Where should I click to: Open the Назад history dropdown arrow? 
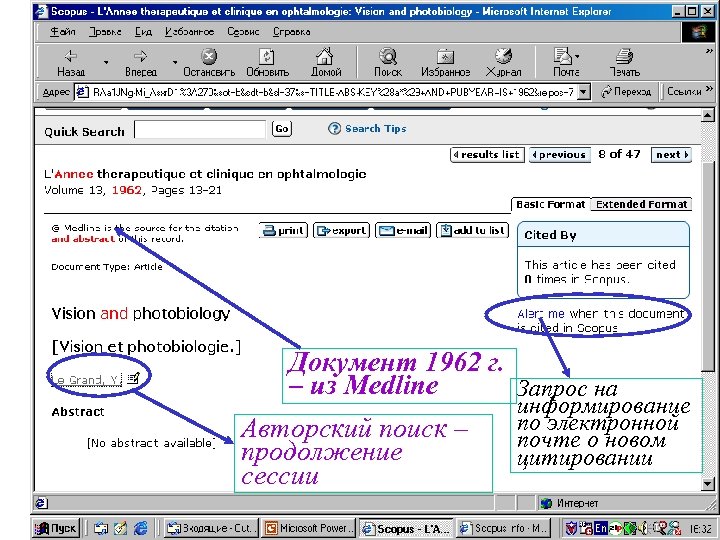pyautogui.click(x=106, y=62)
